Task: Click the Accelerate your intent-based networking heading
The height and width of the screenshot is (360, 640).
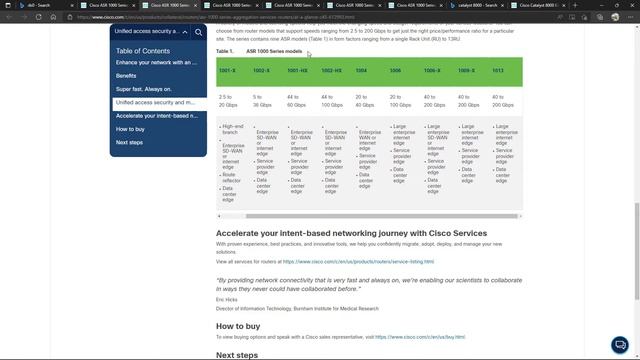Action: [351, 233]
